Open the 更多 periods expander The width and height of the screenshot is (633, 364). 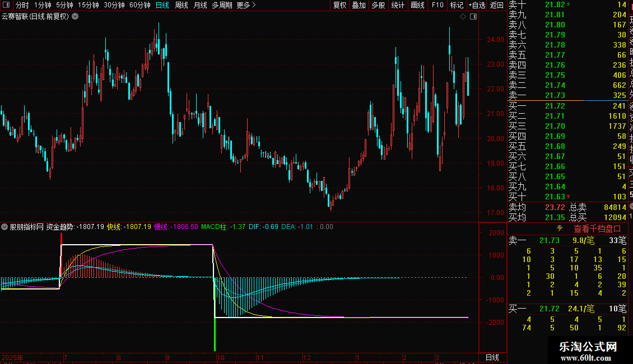[246, 5]
